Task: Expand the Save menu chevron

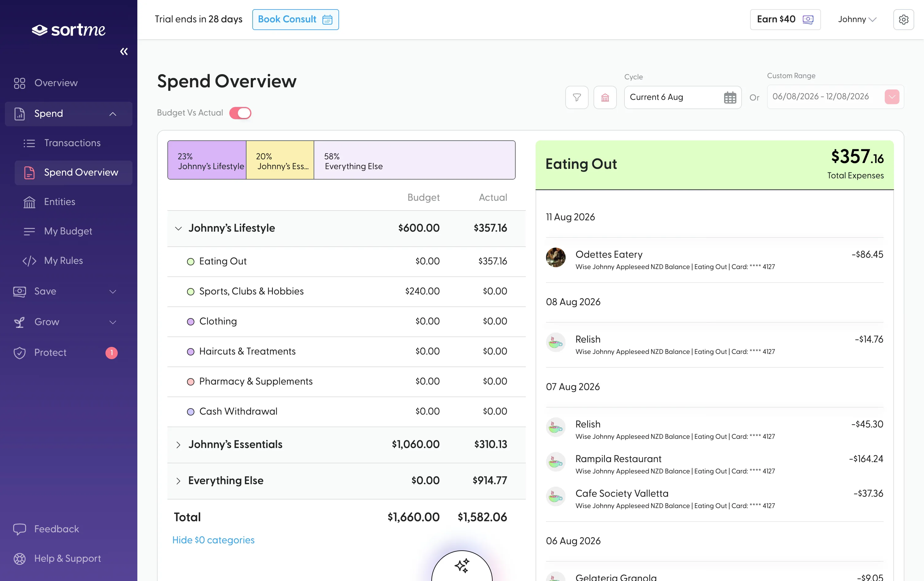Action: pos(113,291)
